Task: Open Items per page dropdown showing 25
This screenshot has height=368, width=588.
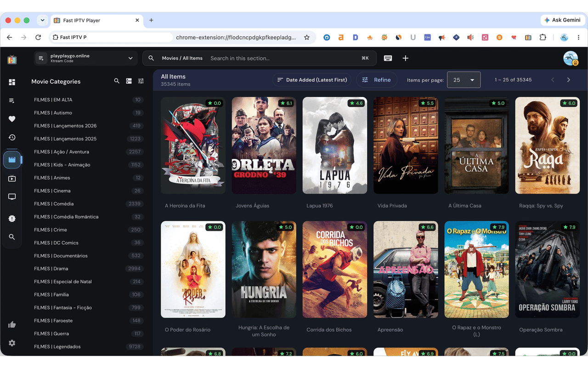Action: (464, 80)
